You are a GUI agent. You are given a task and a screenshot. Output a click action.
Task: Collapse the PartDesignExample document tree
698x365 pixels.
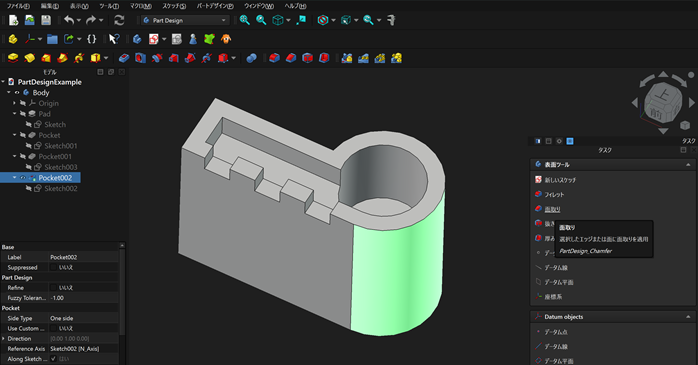tap(4, 82)
